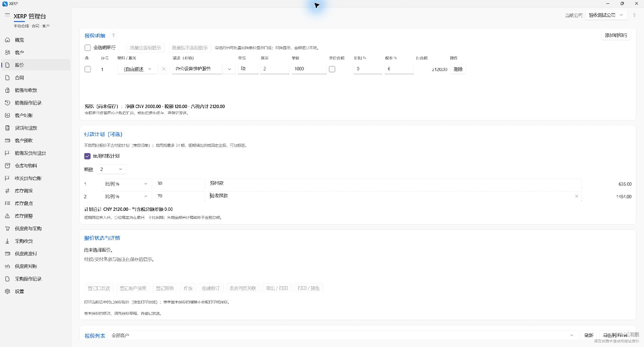Screen dimensions: 644x347
Task: Open the 比例% dropdown for installment 1
Action: tap(127, 184)
